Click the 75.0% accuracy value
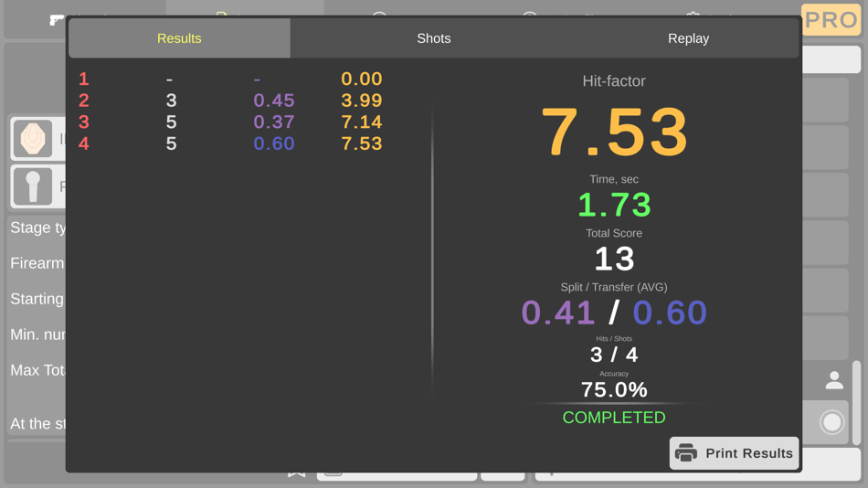Image resolution: width=868 pixels, height=488 pixels. pyautogui.click(x=614, y=390)
